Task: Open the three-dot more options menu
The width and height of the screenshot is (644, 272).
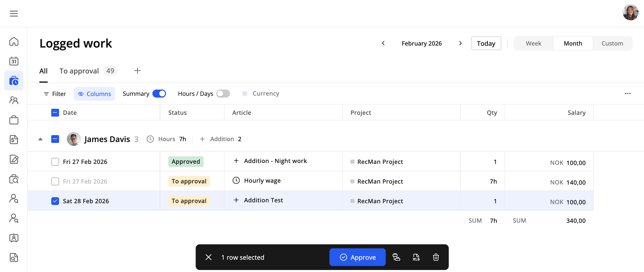Action: (x=627, y=94)
